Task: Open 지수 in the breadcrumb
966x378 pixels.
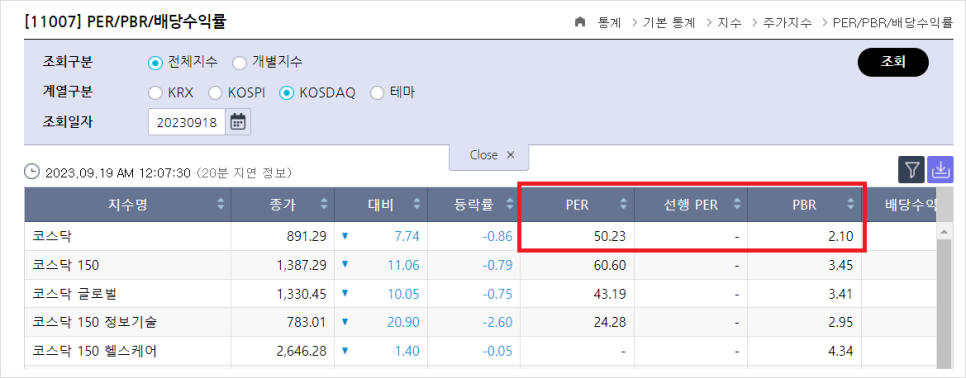Action: click(729, 23)
